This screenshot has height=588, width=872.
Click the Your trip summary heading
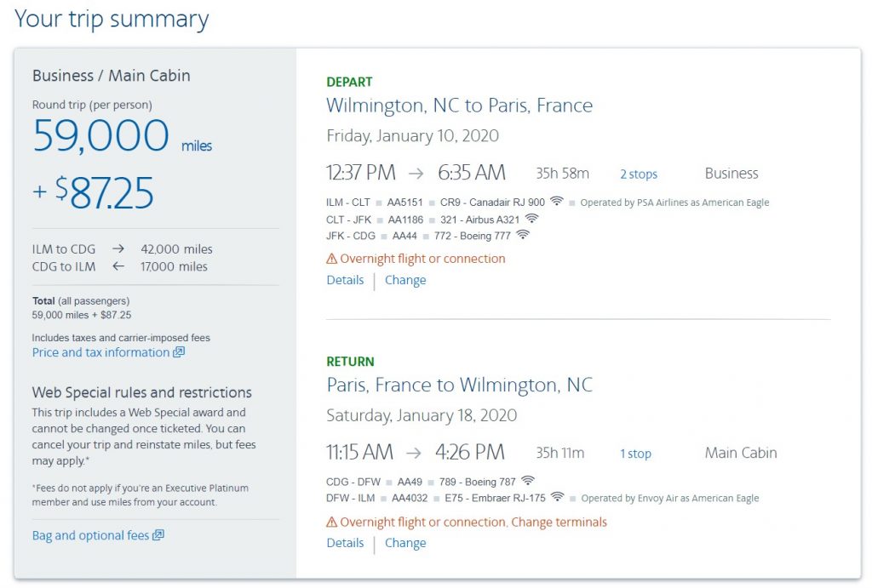(x=112, y=19)
